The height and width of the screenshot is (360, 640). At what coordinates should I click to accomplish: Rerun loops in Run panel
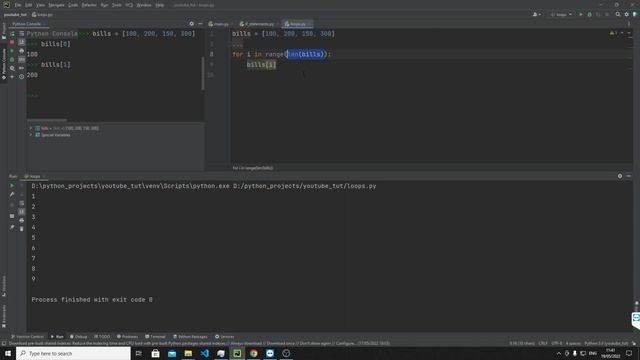[12, 186]
